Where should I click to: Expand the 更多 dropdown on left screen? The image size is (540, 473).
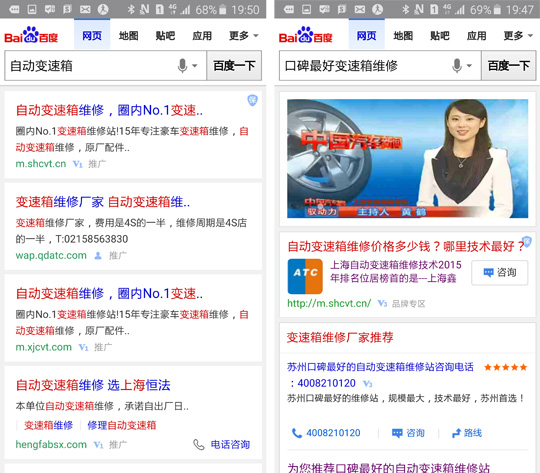pyautogui.click(x=244, y=35)
